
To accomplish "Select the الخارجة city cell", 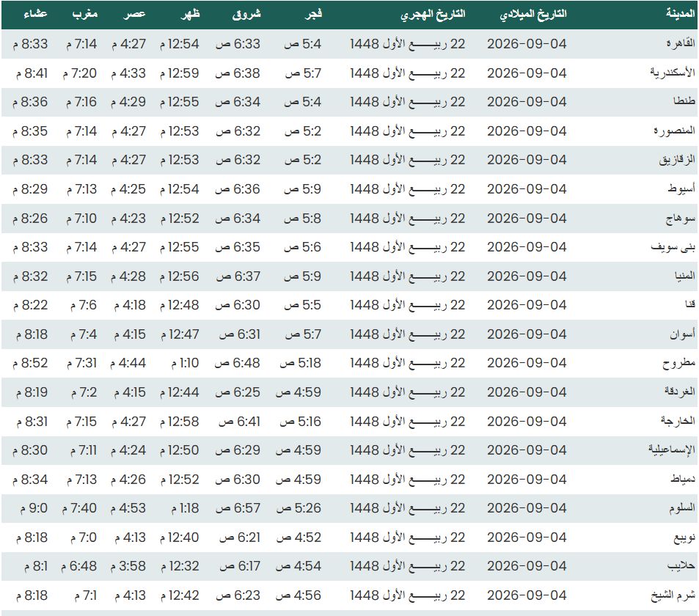I will tap(678, 421).
